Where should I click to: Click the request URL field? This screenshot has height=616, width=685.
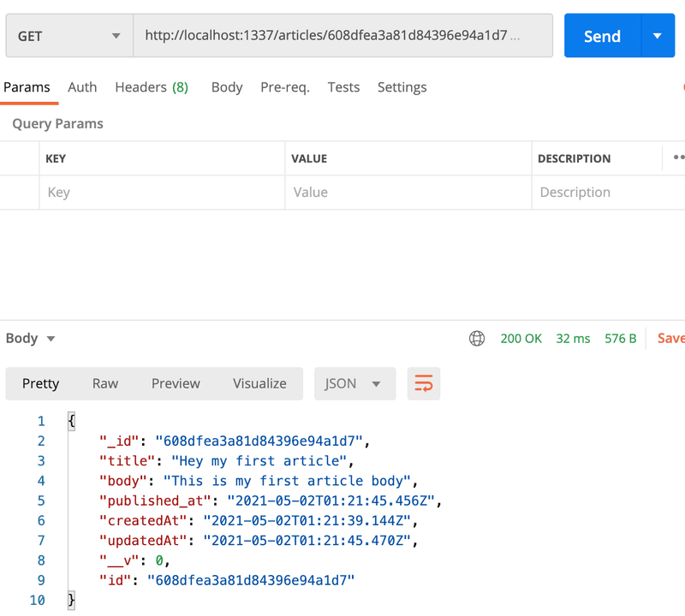point(342,36)
